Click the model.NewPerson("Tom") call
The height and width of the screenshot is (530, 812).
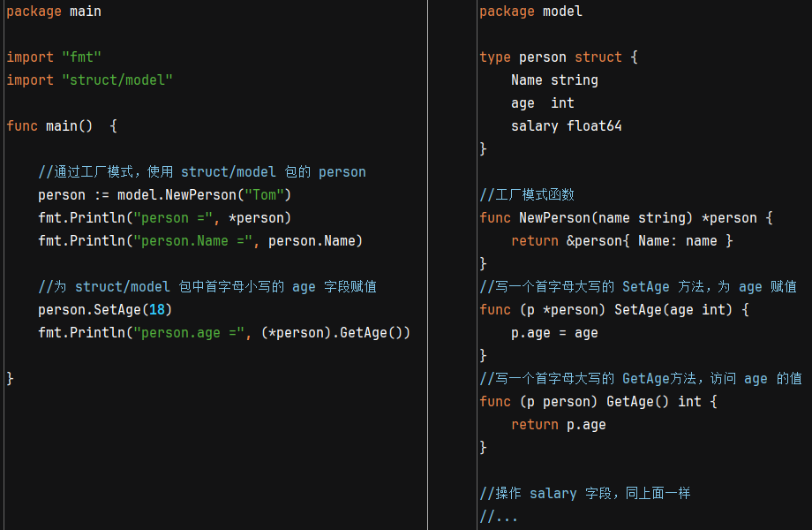click(204, 195)
